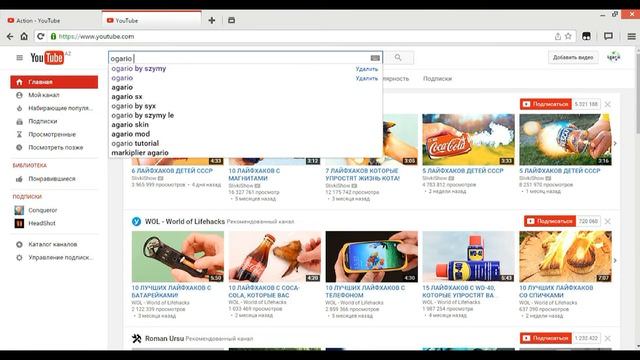This screenshot has width=640, height=360.
Task: Open Просмотренные history in sidebar
Action: (52, 134)
